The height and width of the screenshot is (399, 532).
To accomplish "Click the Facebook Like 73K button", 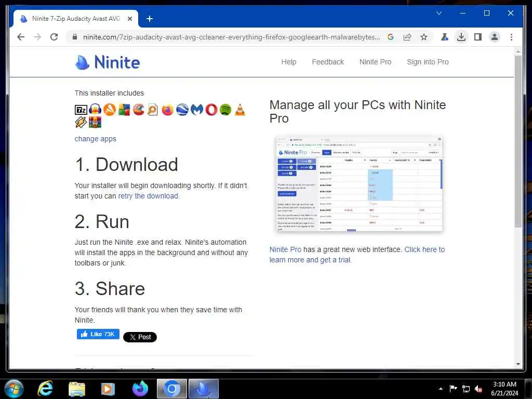I will coord(98,334).
